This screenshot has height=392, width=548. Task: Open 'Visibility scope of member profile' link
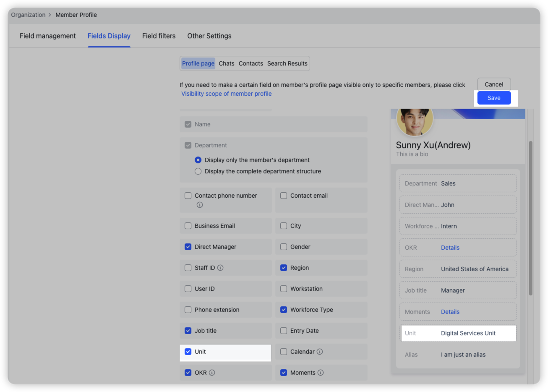click(226, 94)
